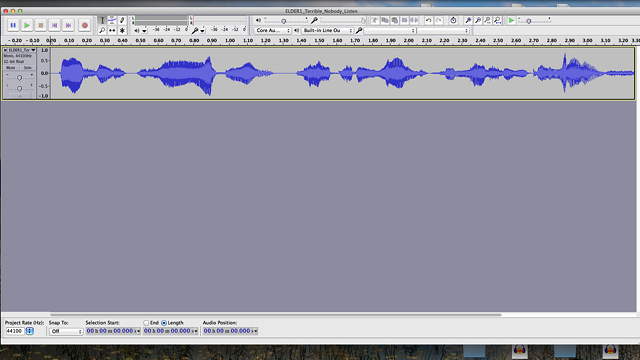Click the Sync-Lock clock icon

click(x=453, y=20)
